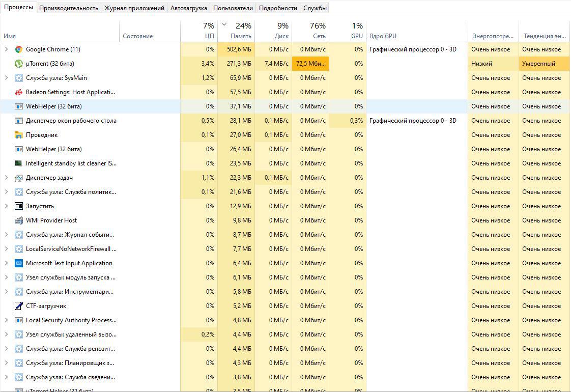Click the µTorrent process icon
Screen dimensions: 571x392
tap(19, 64)
